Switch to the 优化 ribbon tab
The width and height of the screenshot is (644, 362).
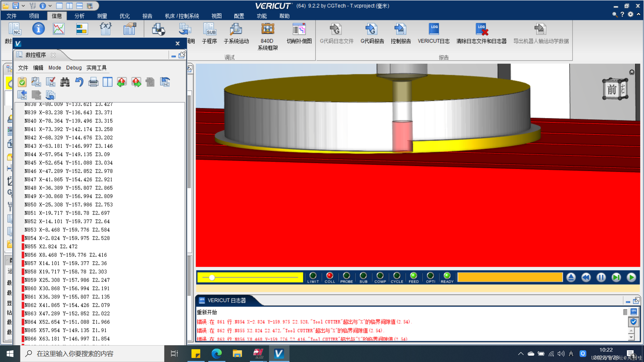pyautogui.click(x=124, y=16)
